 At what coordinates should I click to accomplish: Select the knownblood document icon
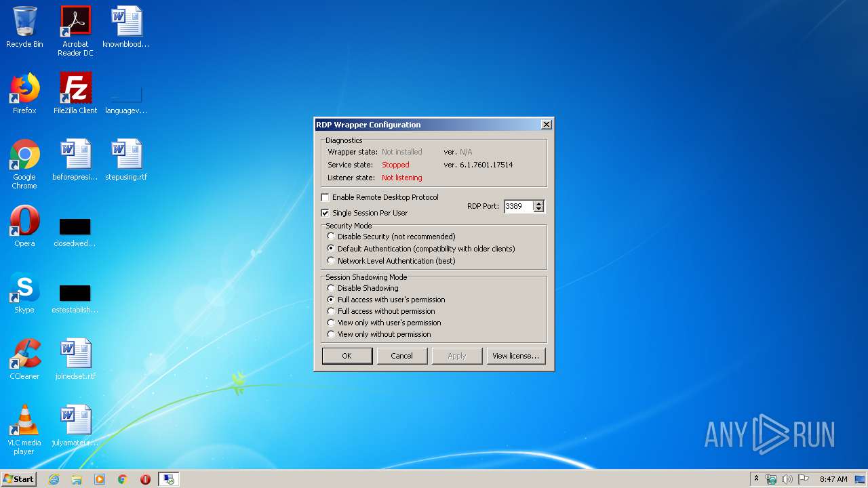[x=126, y=27]
